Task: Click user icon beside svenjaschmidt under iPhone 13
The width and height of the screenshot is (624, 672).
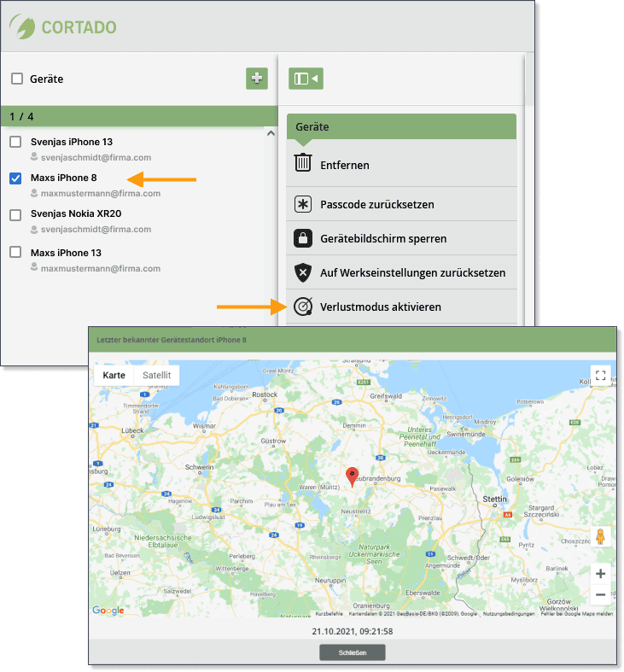Action: pyautogui.click(x=34, y=157)
